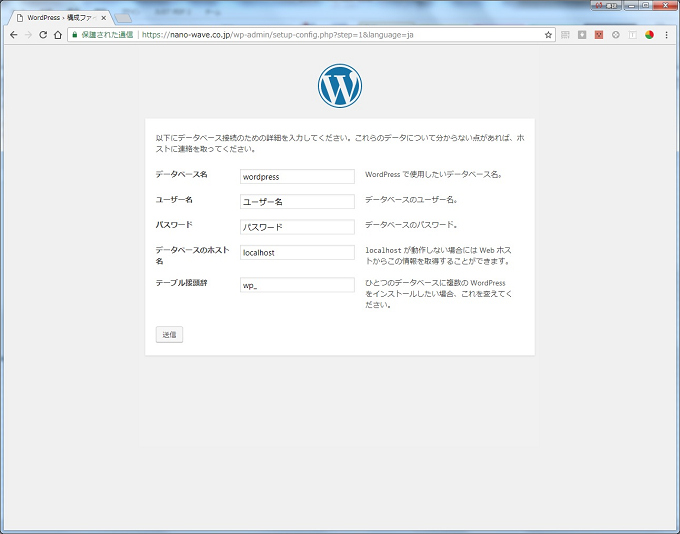Minimize the Chrome window
680x534 pixels.
631,6
